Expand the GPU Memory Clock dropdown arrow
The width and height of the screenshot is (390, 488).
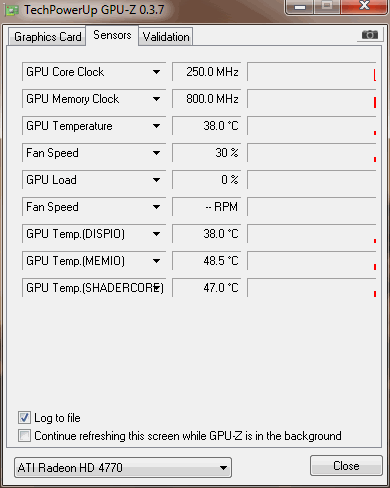point(156,99)
